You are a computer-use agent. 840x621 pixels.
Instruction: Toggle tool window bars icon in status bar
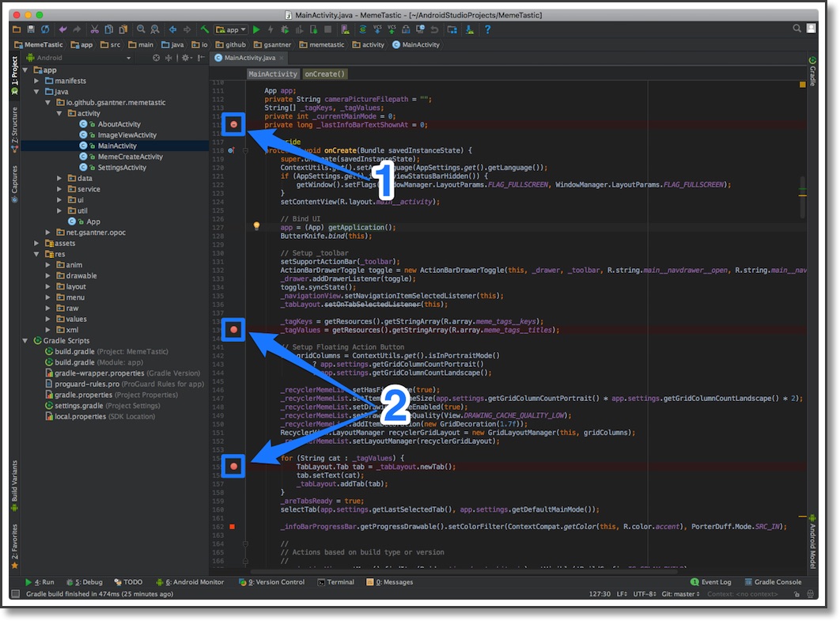[16, 593]
